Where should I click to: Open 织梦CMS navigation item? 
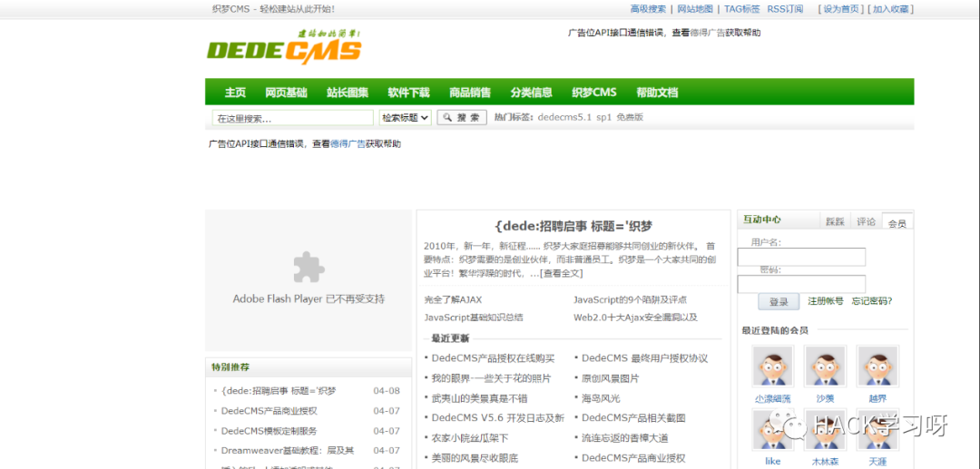coord(593,93)
